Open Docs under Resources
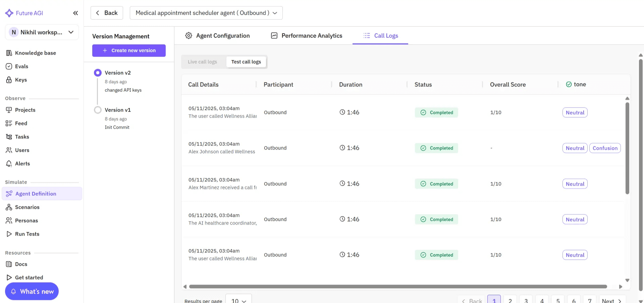Screen dimensions: 644x303 [x=21, y=264]
